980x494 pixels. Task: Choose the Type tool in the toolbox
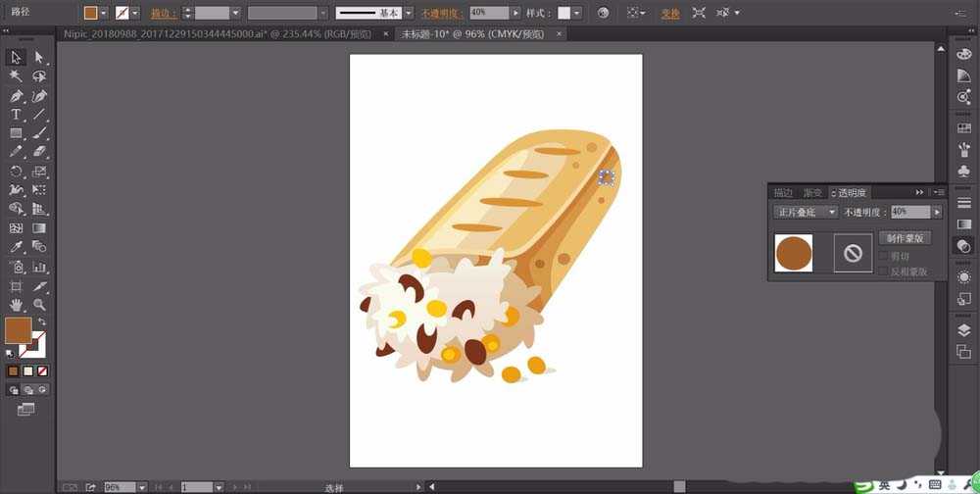pyautogui.click(x=16, y=115)
